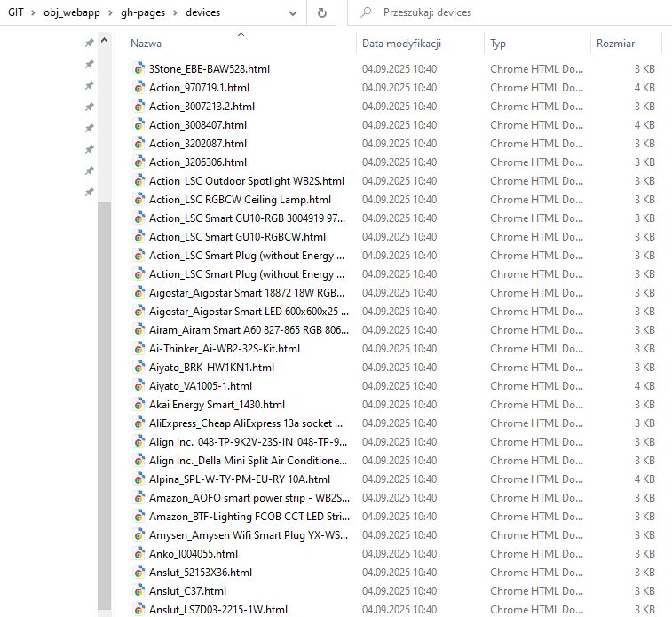This screenshot has width=672, height=617.
Task: Select file Aigostar_Aigostar Smart 18872 18W RGB...
Action: (x=247, y=293)
